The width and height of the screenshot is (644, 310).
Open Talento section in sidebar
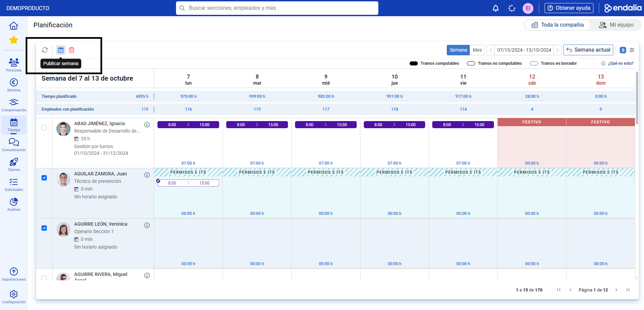point(14,164)
